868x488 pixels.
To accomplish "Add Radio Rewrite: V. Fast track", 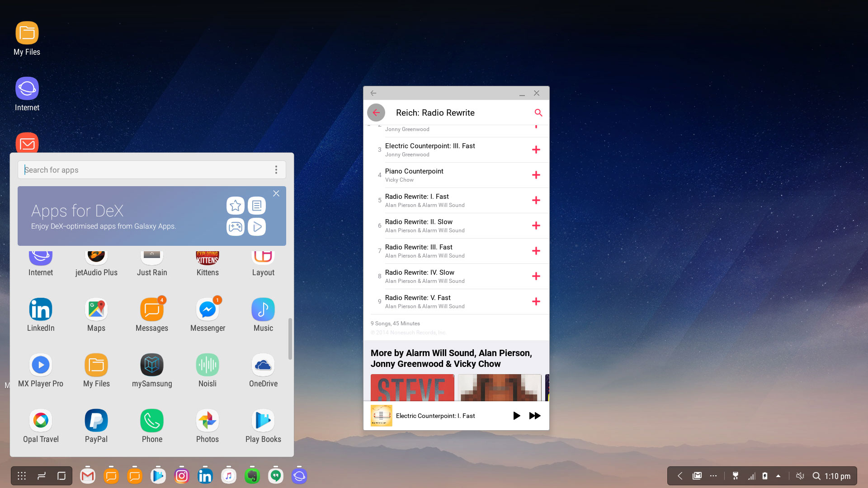I will [x=536, y=301].
